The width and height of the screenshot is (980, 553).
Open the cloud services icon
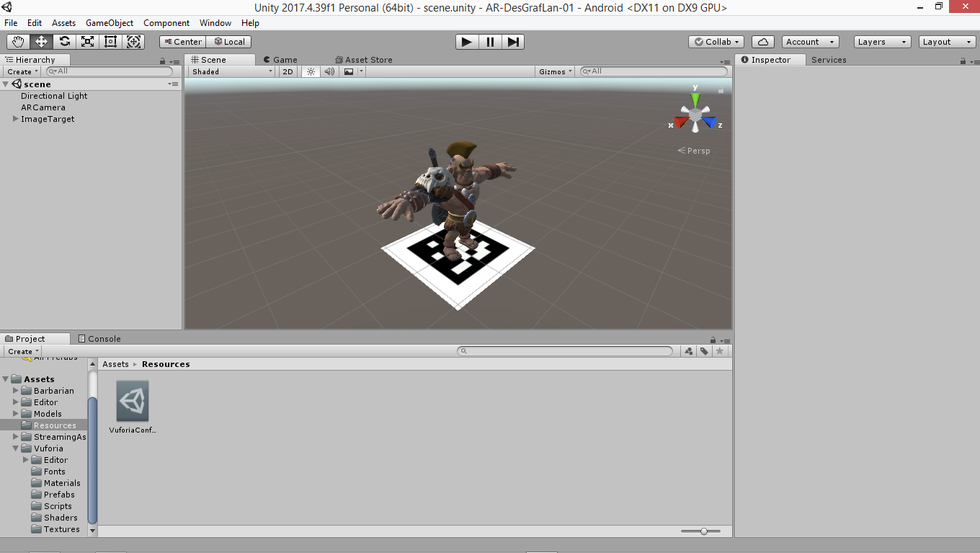tap(763, 42)
